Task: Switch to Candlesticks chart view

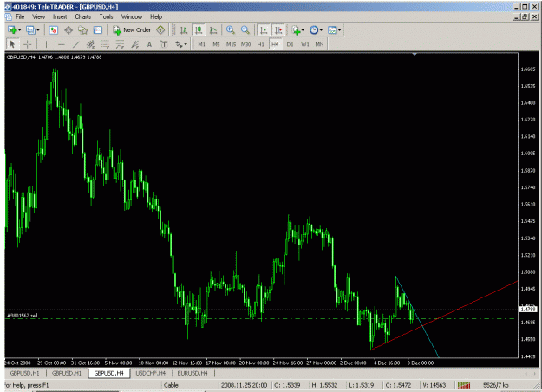Action: pyautogui.click(x=199, y=30)
